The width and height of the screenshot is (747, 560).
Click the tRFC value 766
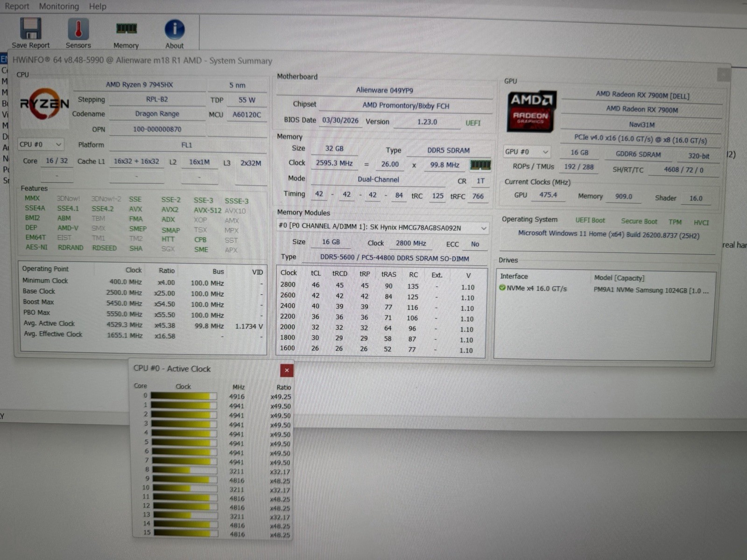tap(478, 196)
